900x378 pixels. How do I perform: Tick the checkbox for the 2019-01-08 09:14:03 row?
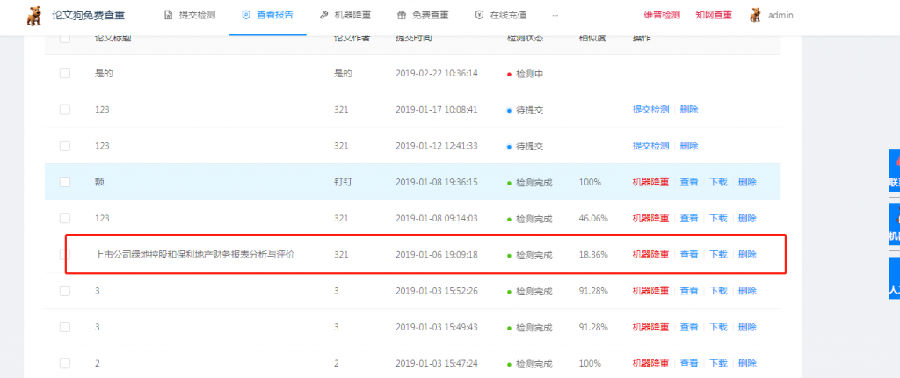click(x=65, y=218)
